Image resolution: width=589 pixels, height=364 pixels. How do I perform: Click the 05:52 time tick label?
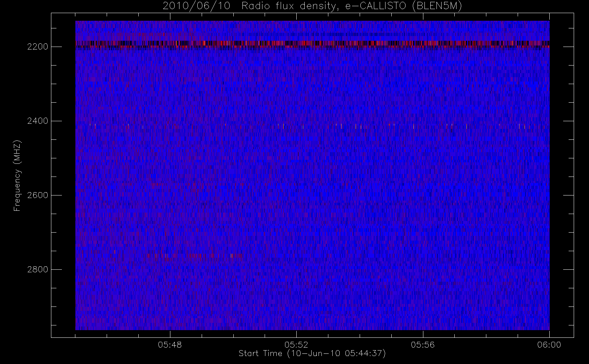click(x=296, y=345)
